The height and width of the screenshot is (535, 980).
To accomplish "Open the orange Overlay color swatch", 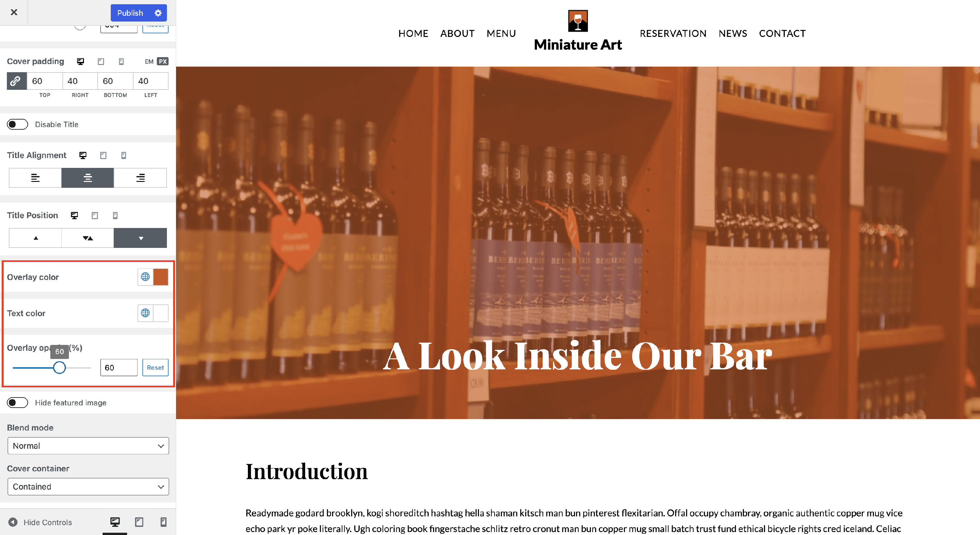I will (x=161, y=277).
